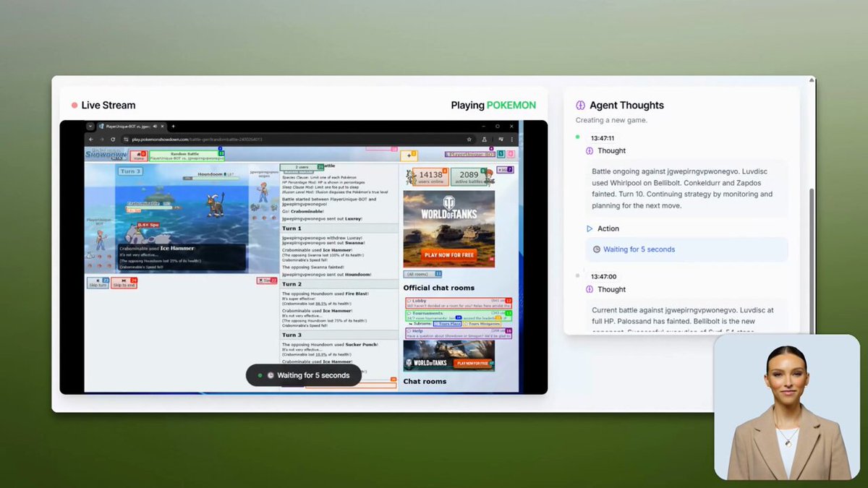Click the 13:47:00 timestamp entry
This screenshot has height=488, width=868.
click(603, 276)
